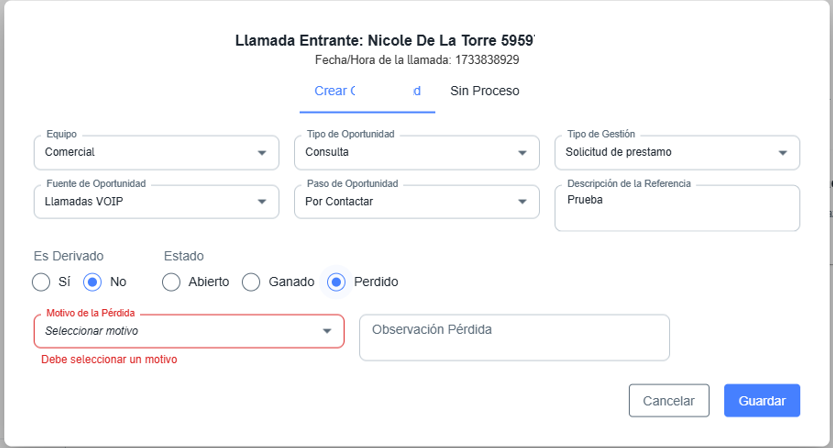Choose the Perdido state radio button
This screenshot has height=448, width=833.
click(x=337, y=282)
